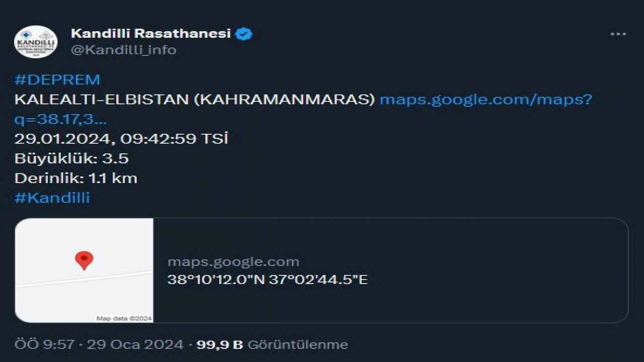Click the Derinlik: 1.1 km depth line
Viewport: 644px width, 362px height.
point(76,178)
